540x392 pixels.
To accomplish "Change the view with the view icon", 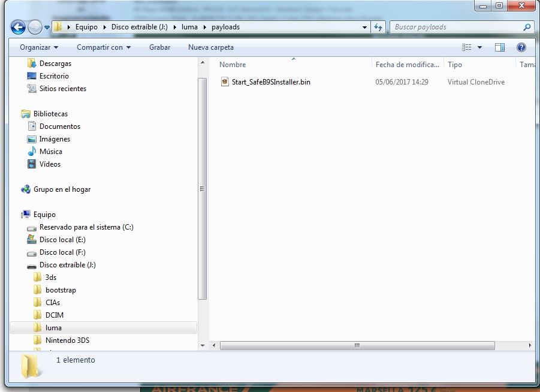I will [x=467, y=47].
